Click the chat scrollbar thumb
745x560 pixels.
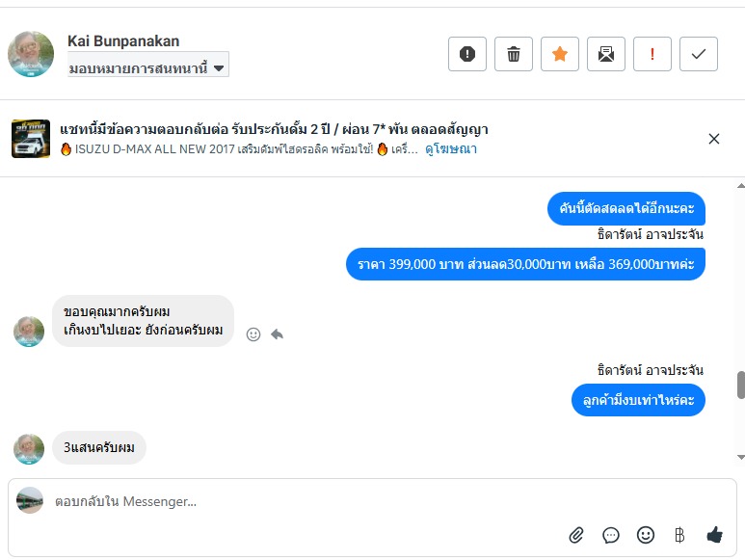[x=740, y=385]
